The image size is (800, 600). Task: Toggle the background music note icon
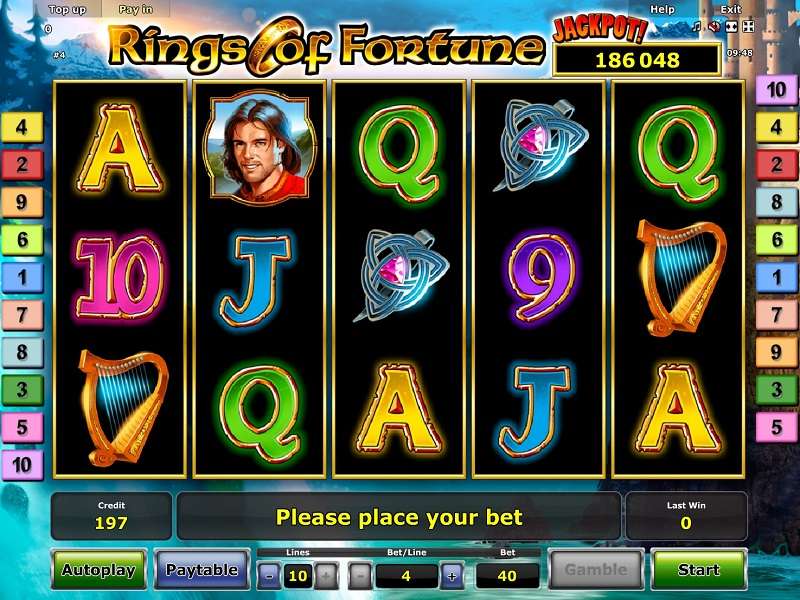[x=696, y=27]
